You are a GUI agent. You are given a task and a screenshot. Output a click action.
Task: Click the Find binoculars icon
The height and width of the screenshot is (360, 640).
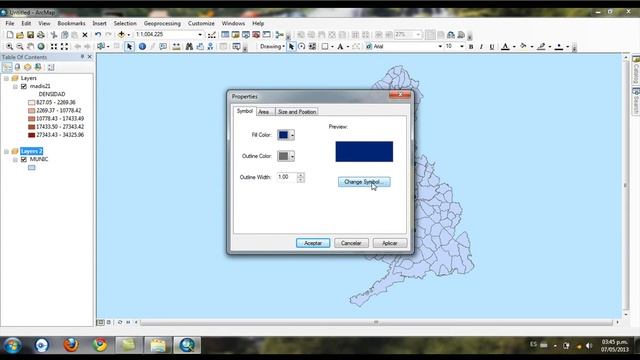[189, 47]
